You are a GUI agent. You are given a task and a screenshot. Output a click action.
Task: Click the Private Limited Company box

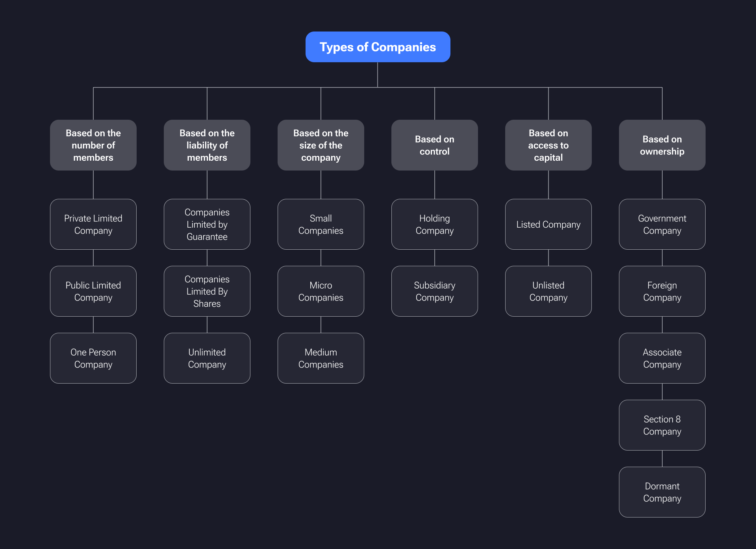[x=93, y=224]
